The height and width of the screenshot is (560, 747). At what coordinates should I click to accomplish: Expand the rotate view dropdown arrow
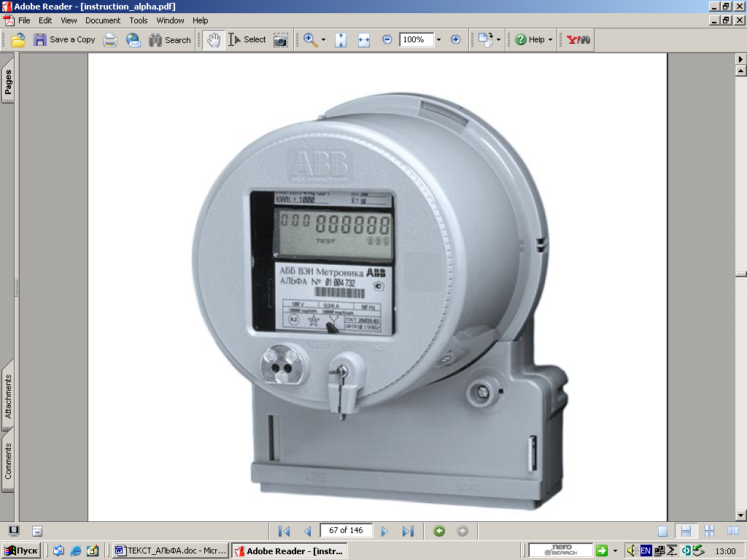coord(498,40)
